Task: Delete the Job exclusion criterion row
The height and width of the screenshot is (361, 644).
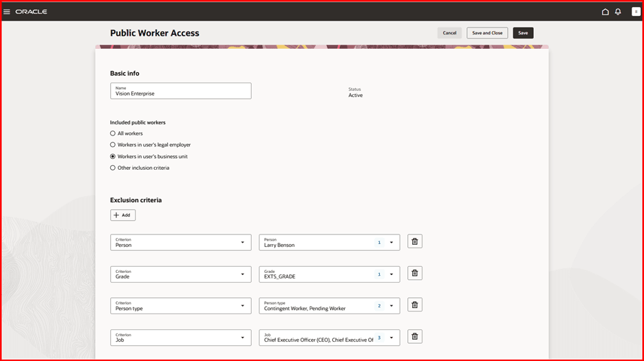Action: 415,336
